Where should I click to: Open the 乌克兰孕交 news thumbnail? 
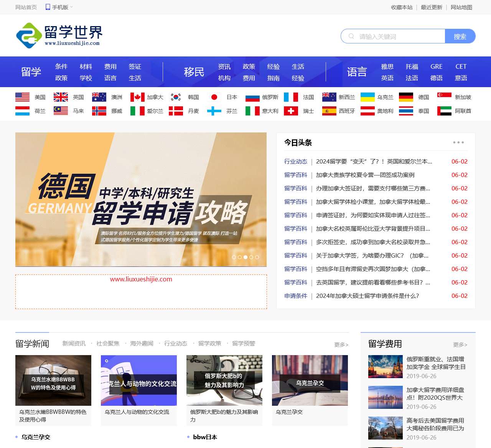(310, 380)
